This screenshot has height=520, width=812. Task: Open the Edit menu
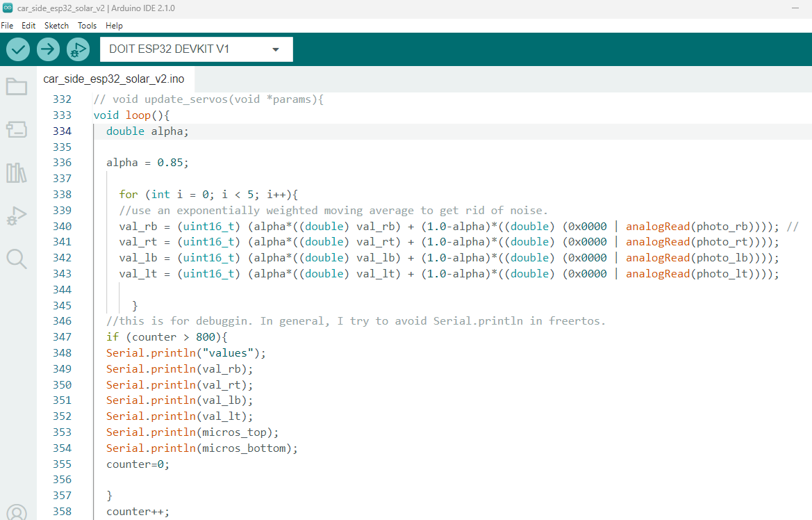click(x=28, y=25)
